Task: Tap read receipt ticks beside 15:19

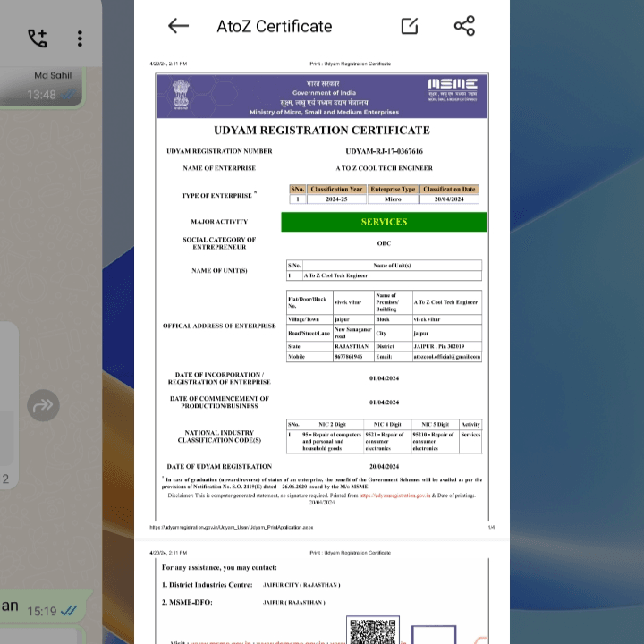Action: pyautogui.click(x=69, y=611)
